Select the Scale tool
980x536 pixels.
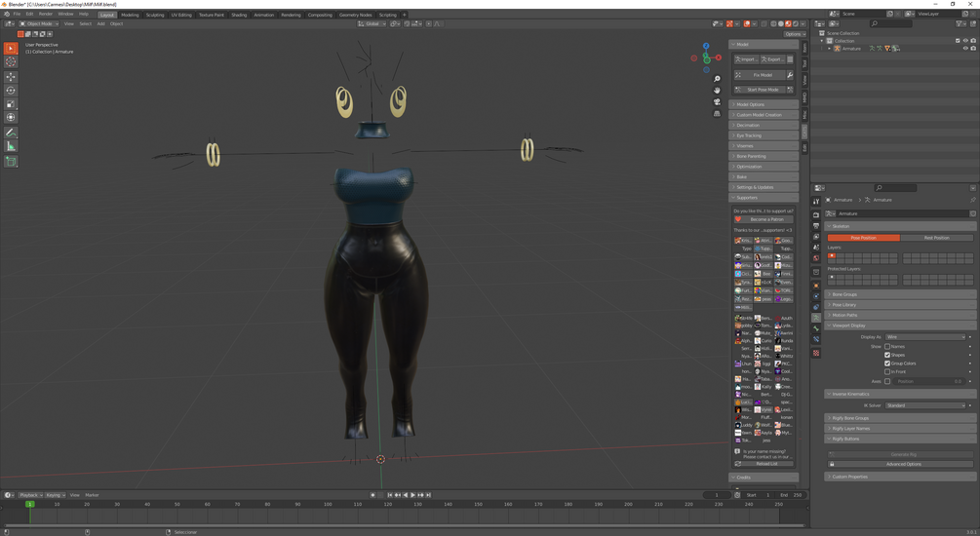click(x=11, y=103)
